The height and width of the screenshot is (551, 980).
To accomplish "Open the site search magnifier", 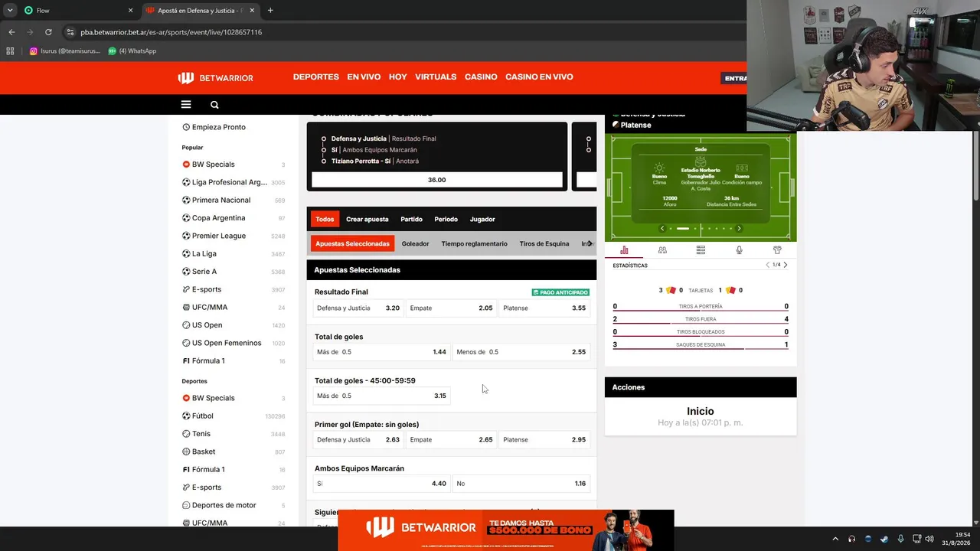I will (x=214, y=105).
